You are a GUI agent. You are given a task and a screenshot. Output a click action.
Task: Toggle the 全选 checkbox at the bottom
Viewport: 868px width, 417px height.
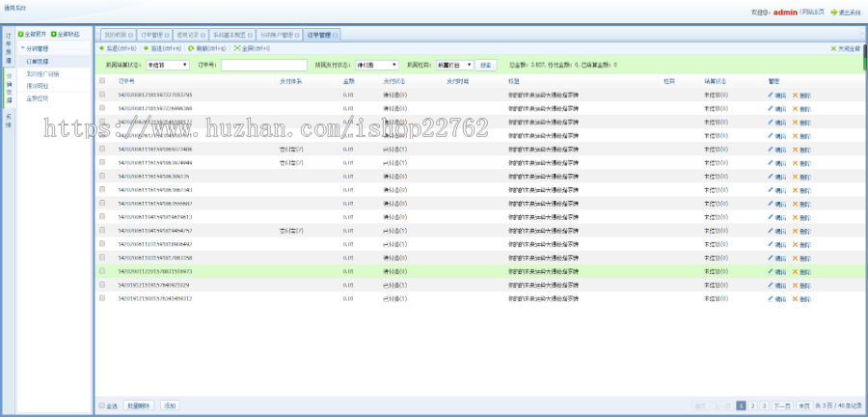[x=102, y=405]
